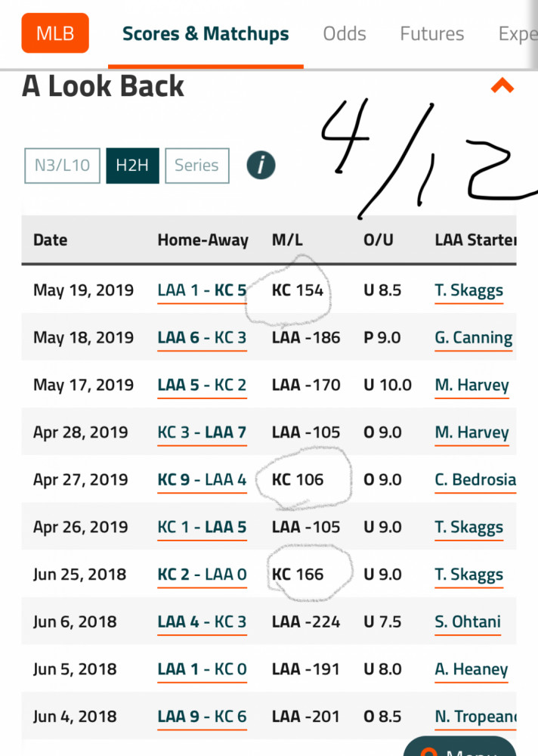Select the N3/L10 filter toggle
This screenshot has height=756, width=538.
coord(62,166)
